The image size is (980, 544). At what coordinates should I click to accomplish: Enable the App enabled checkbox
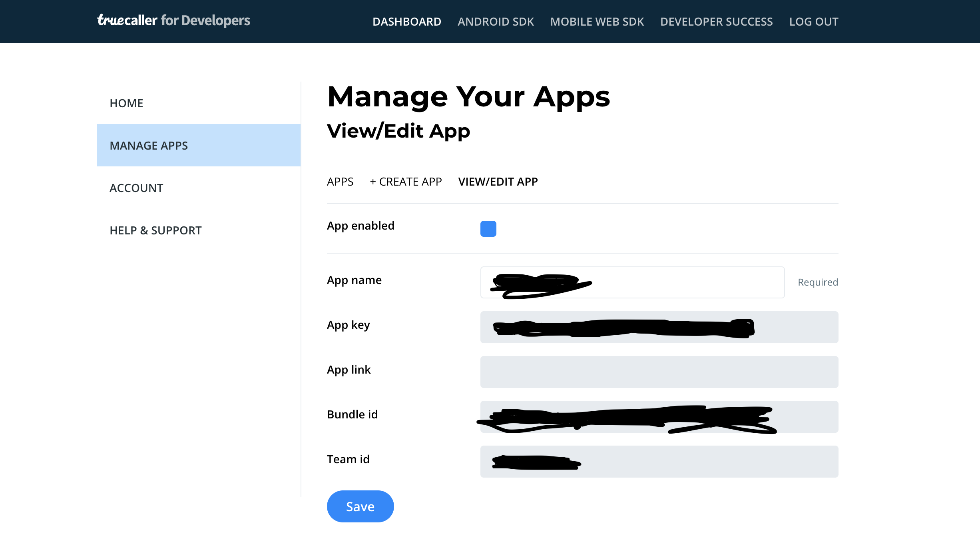coord(488,228)
